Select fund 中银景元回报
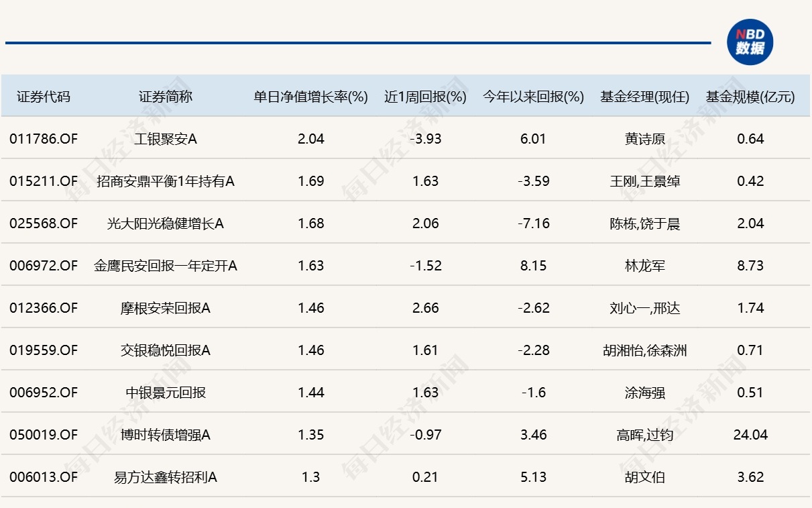Image resolution: width=812 pixels, height=508 pixels. 166,393
